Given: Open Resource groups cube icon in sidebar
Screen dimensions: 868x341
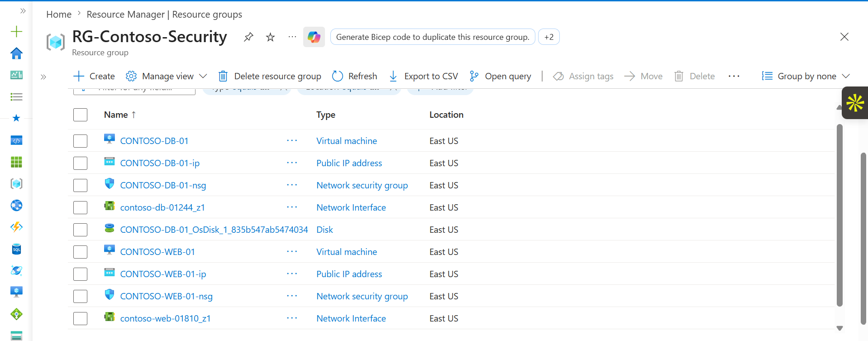Looking at the screenshot, I should (x=16, y=183).
